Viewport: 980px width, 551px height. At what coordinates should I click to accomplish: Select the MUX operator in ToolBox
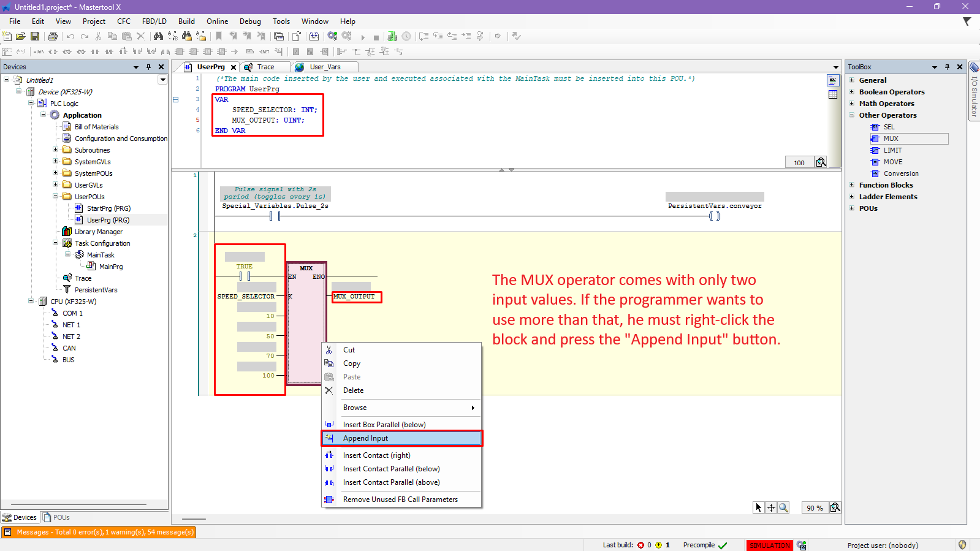(x=891, y=139)
